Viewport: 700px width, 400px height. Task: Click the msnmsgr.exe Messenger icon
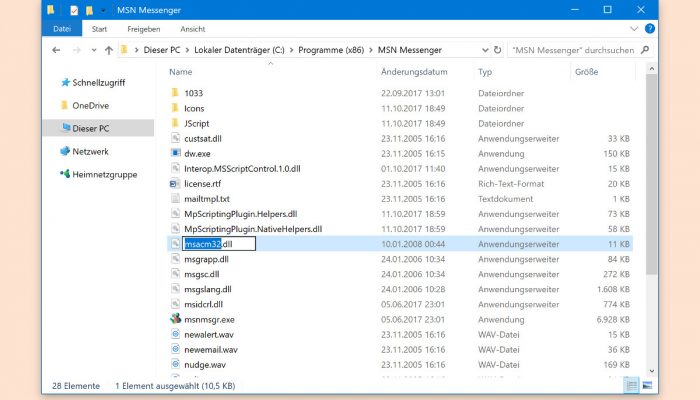(x=175, y=319)
